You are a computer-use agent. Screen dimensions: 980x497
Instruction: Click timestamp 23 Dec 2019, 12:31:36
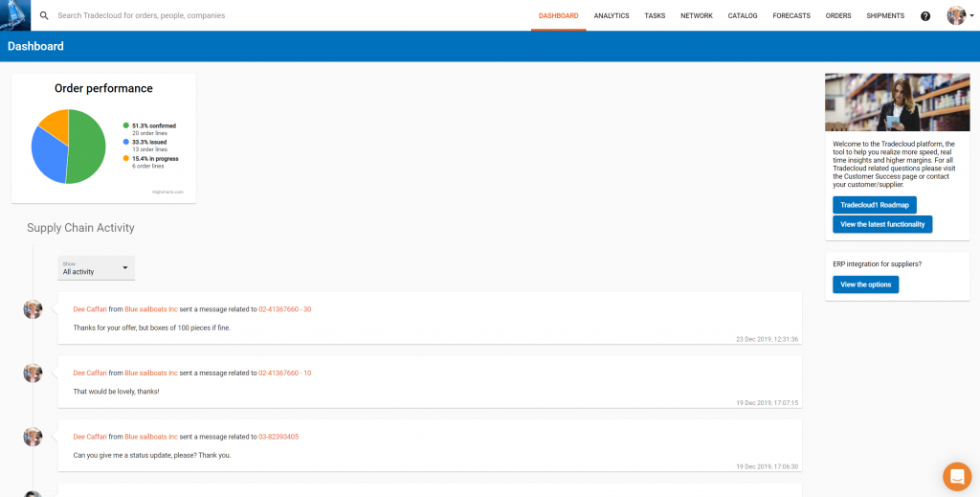tap(767, 339)
